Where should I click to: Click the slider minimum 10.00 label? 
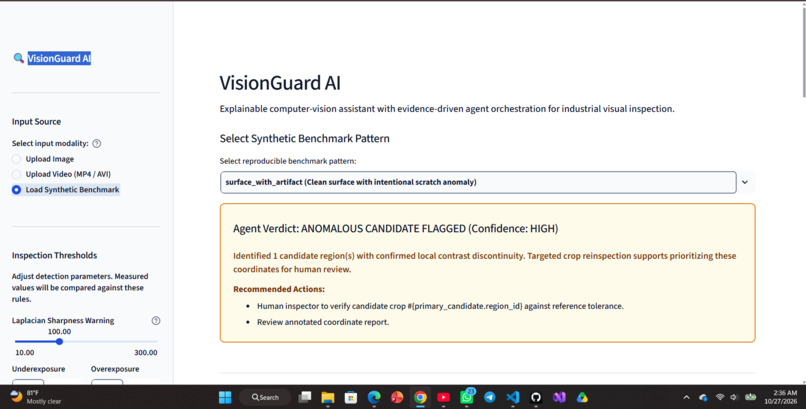tap(25, 352)
